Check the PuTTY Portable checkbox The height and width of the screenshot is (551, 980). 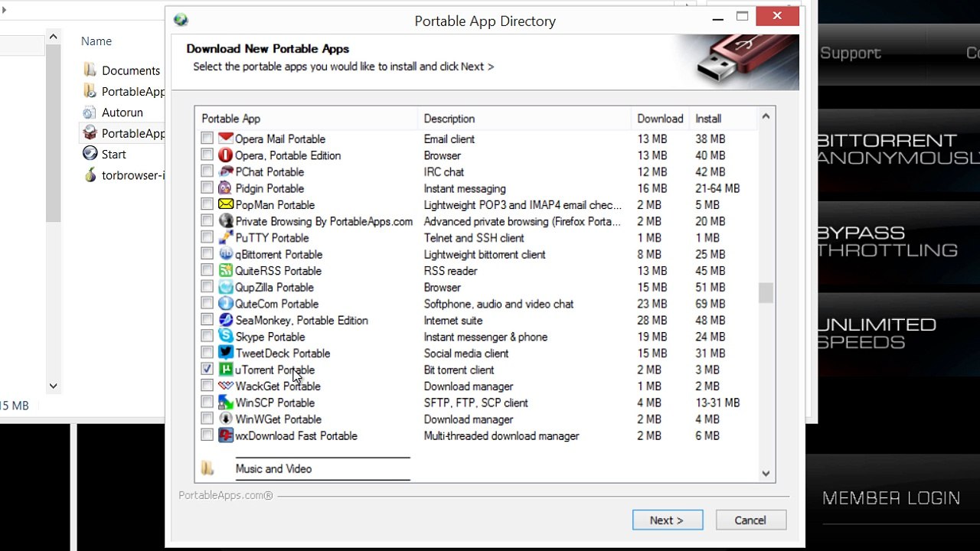207,237
